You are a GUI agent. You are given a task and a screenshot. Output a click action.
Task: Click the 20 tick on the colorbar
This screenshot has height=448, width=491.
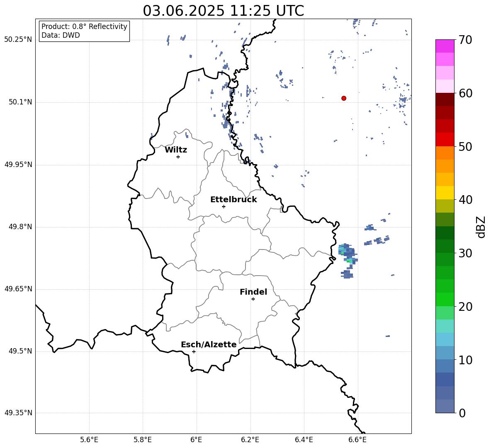(x=465, y=307)
